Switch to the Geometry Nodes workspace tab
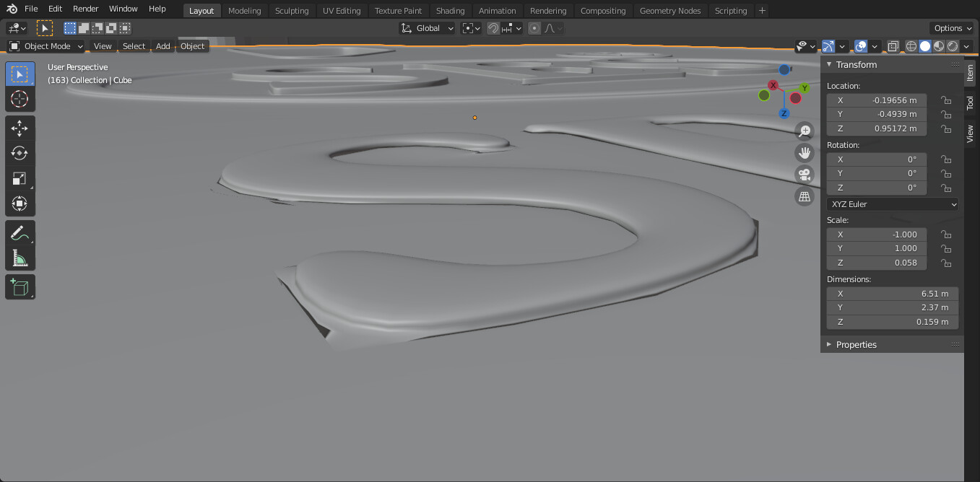 (x=670, y=11)
